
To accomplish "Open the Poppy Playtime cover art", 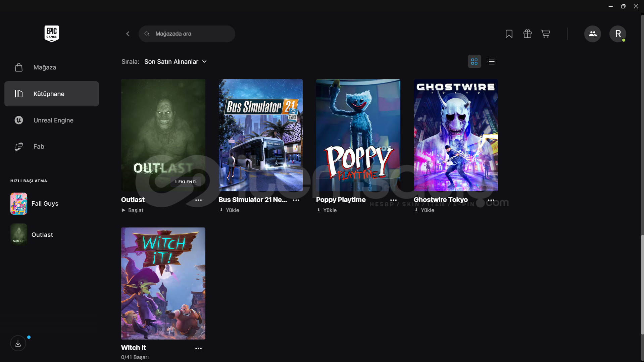I will tap(358, 135).
